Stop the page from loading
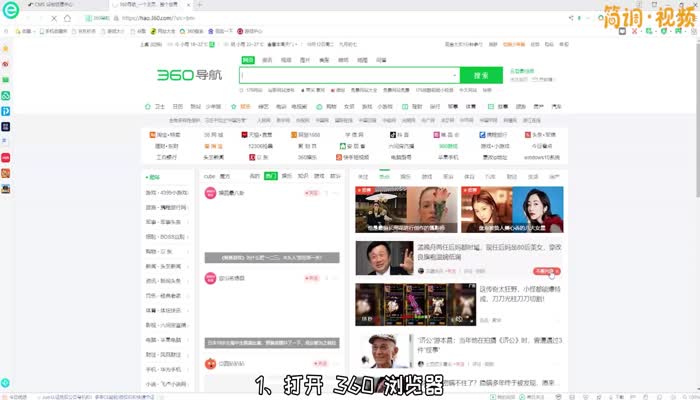The width and height of the screenshot is (700, 400). click(x=54, y=18)
